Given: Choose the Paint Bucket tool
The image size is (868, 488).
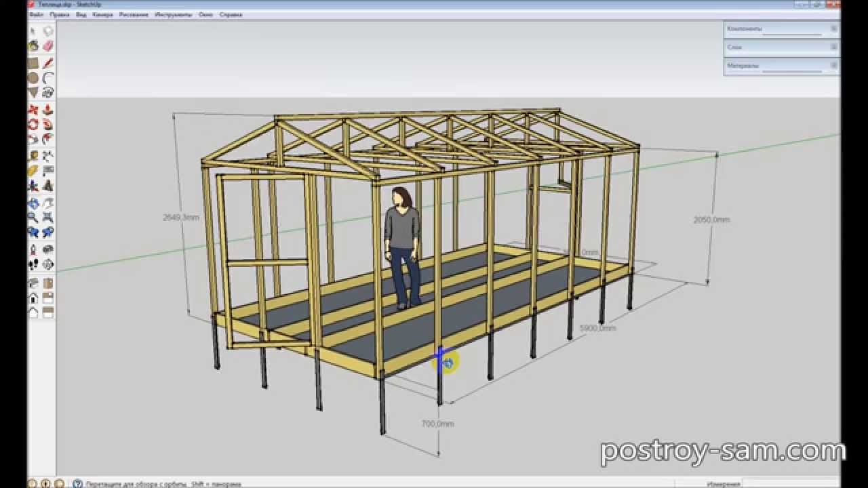Looking at the screenshot, I should (x=33, y=45).
